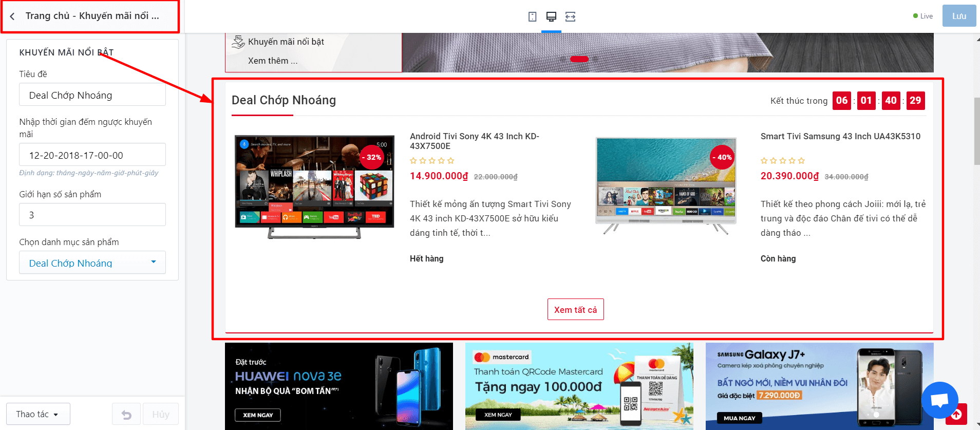980x430 pixels.
Task: Click the Tiêu đề title input field
Action: (x=92, y=95)
